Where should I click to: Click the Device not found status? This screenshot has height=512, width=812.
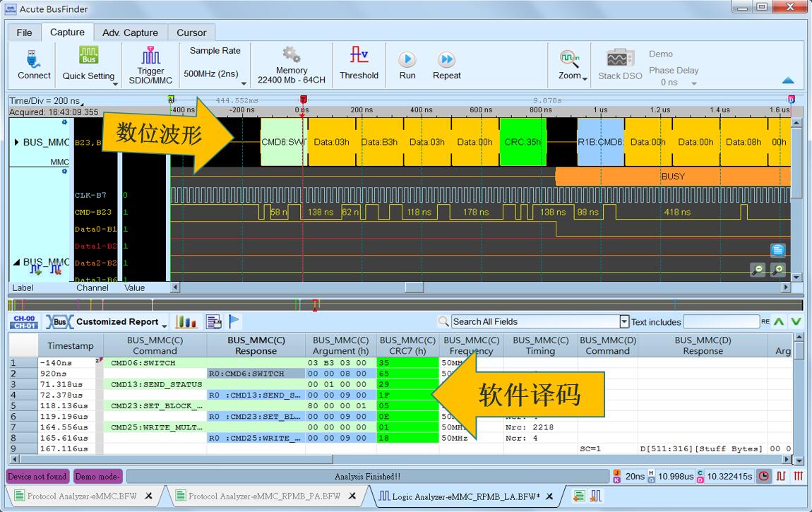[37, 476]
